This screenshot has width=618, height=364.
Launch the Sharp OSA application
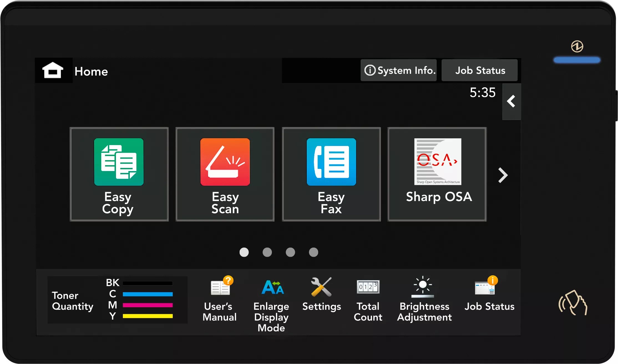coord(437,174)
